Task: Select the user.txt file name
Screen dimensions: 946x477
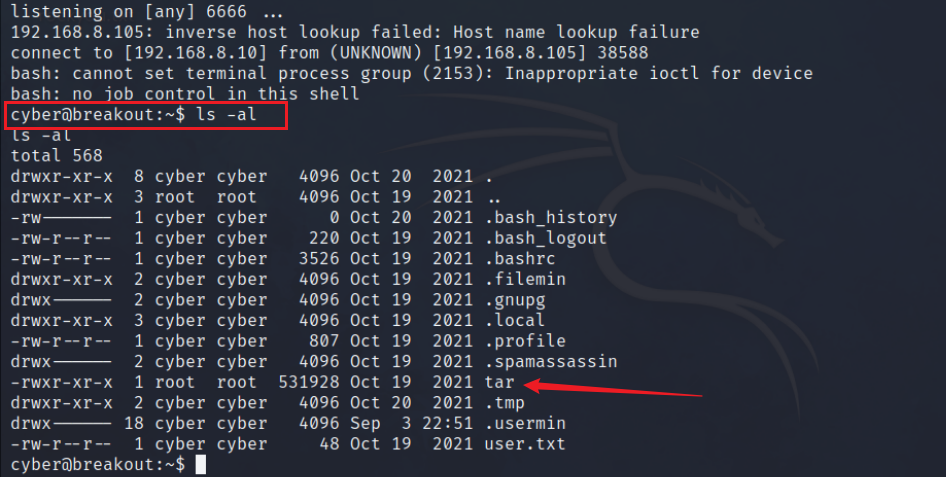Action: 525,444
